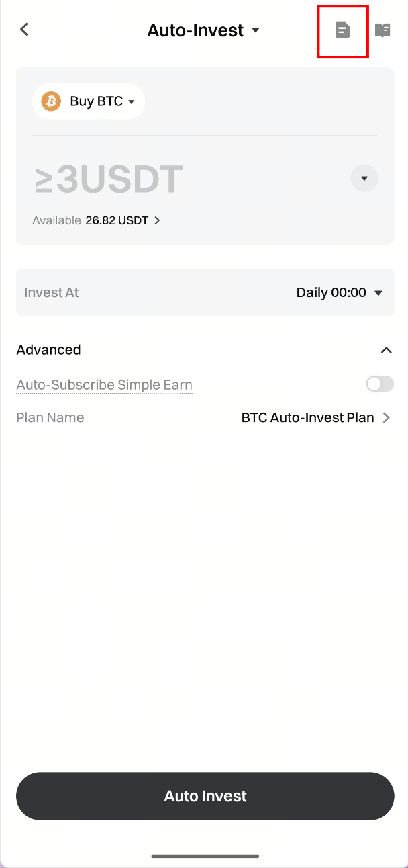Viewport: 408px width, 868px height.
Task: Open the circular amount currency dropdown arrow
Action: pyautogui.click(x=364, y=179)
